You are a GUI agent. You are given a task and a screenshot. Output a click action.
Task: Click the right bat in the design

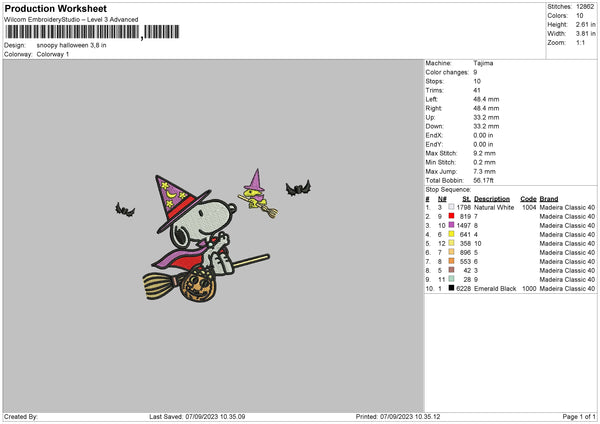click(x=298, y=188)
